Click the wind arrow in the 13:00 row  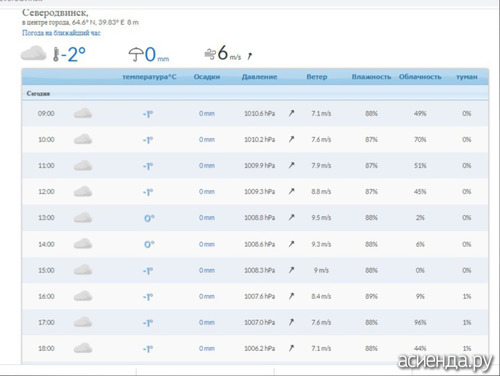(291, 217)
